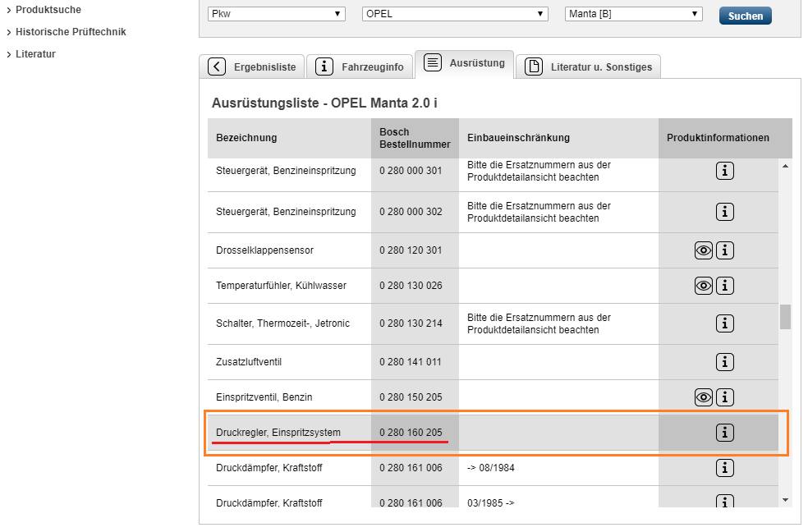808x532 pixels.
Task: Select order number 0 280 160 205
Action: coord(411,433)
